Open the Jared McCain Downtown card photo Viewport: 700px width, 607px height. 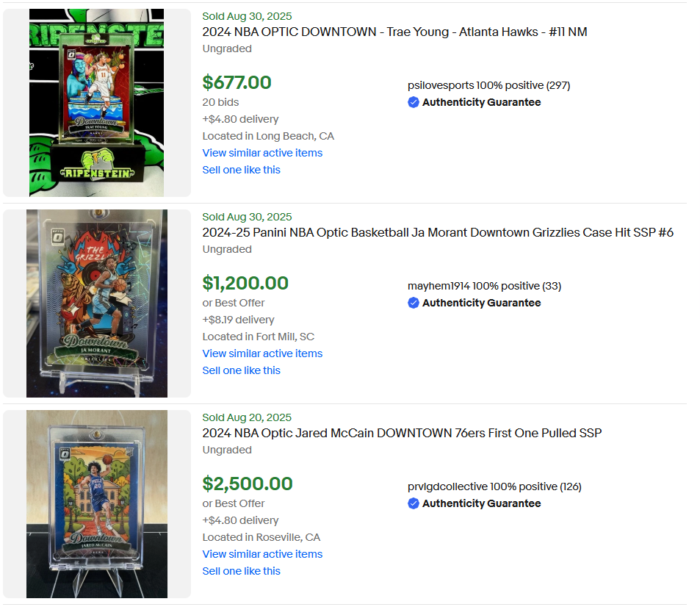[97, 504]
